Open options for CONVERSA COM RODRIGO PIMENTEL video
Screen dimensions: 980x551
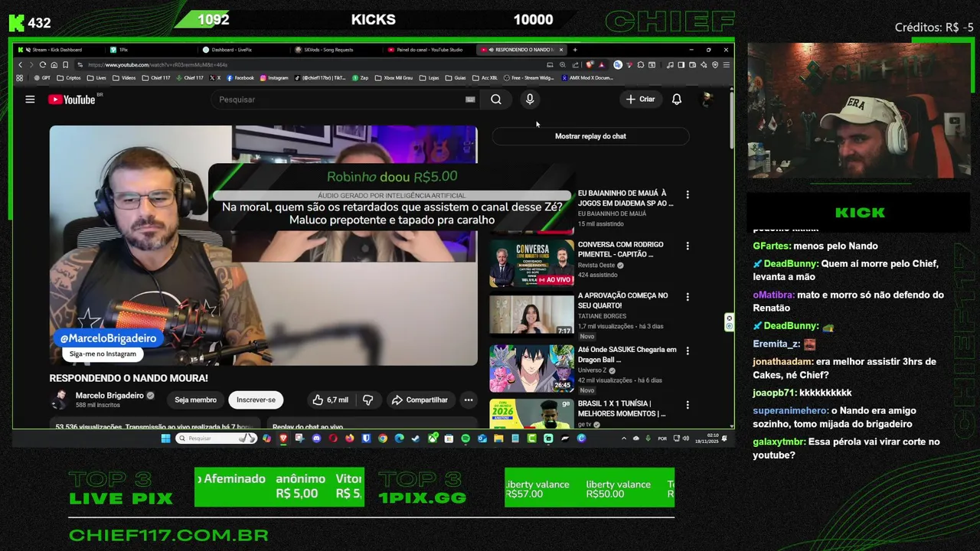click(688, 246)
